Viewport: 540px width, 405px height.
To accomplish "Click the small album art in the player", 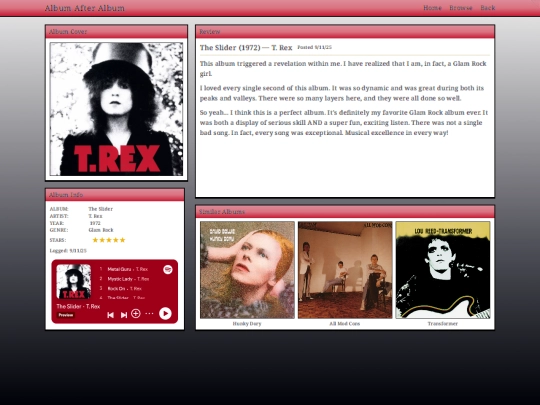I will pos(74,281).
